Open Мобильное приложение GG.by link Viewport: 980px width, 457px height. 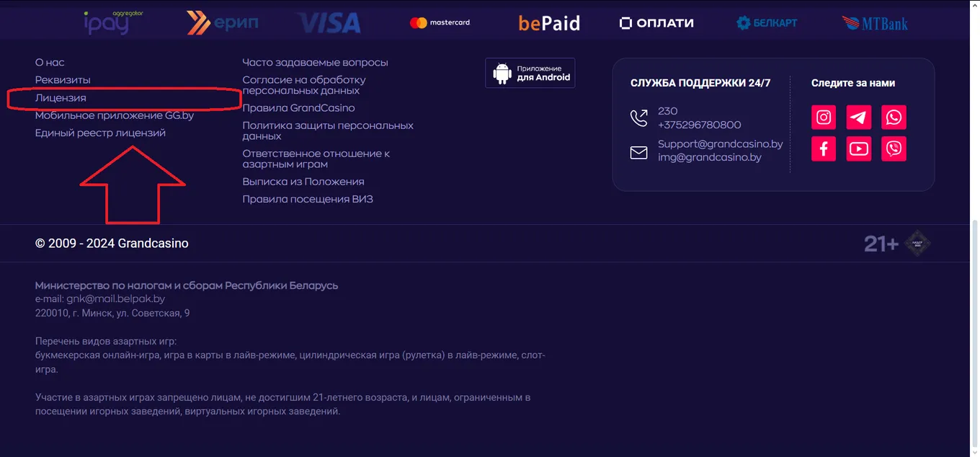click(115, 115)
